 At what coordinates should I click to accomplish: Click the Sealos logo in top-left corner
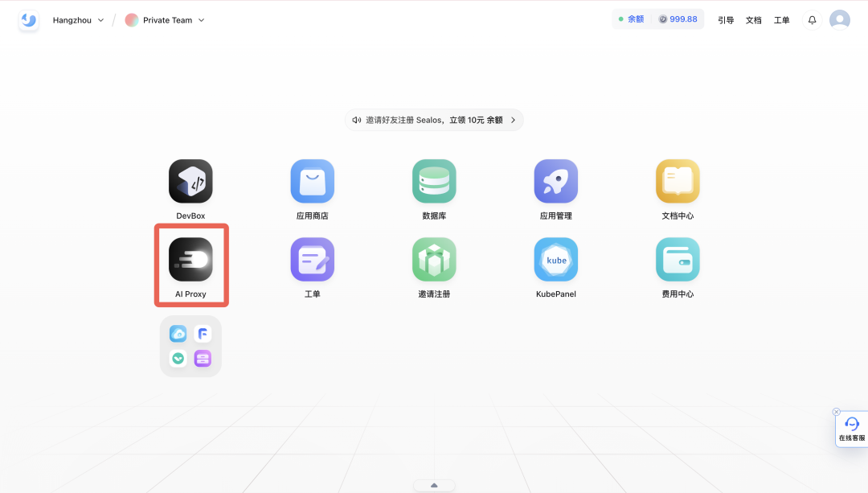(29, 19)
